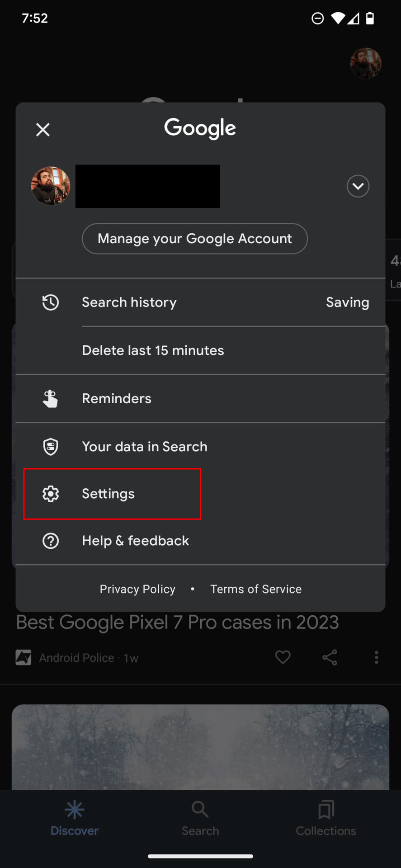Screen dimensions: 401x868
Task: Open Reminders
Action: 117,398
